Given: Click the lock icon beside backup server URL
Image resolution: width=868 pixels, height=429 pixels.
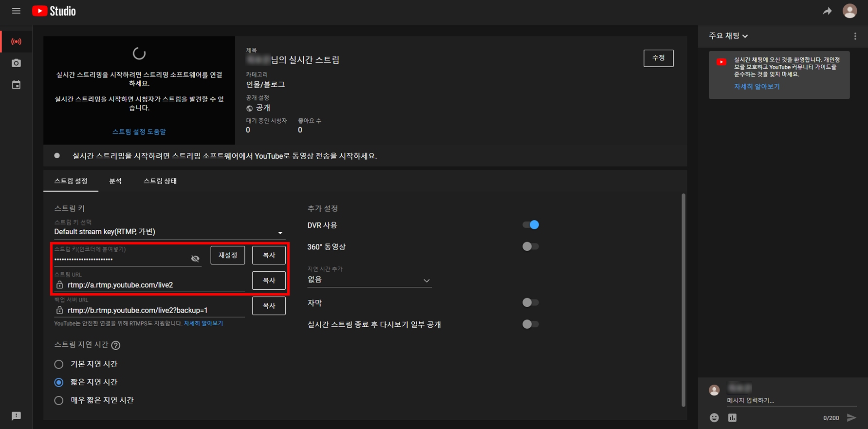Looking at the screenshot, I should click(59, 310).
